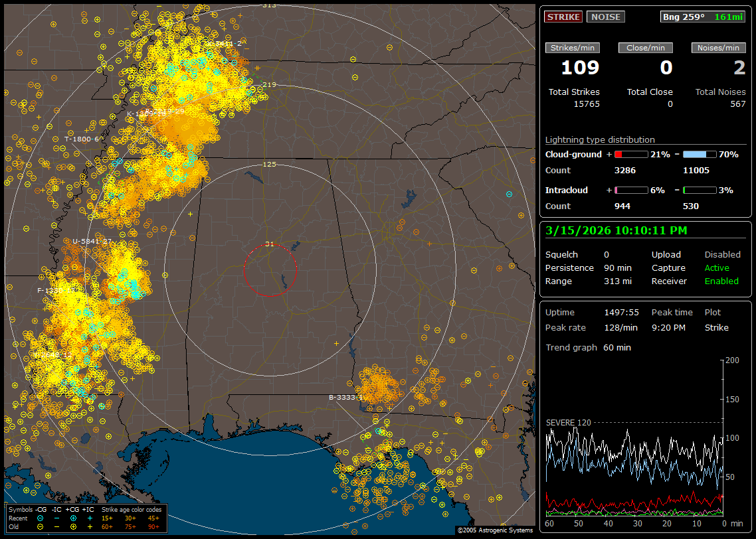Click the T-1800-6 storm cell label

[x=81, y=139]
